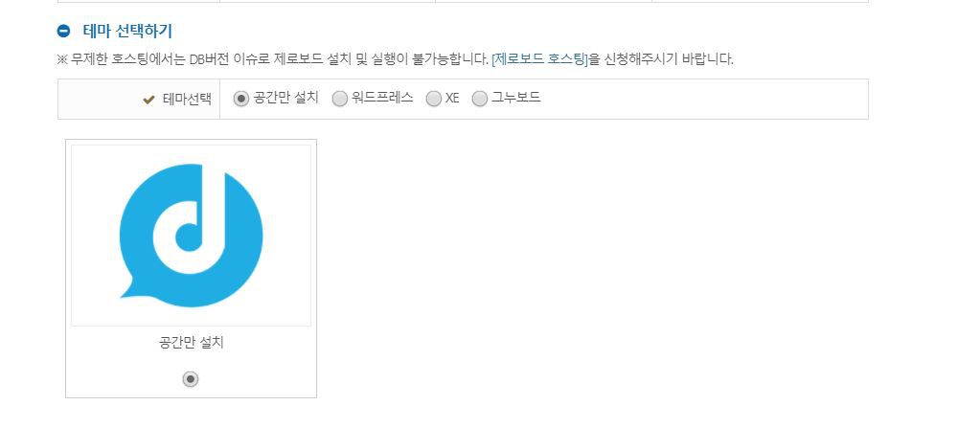
Task: Click the speech-bubble tail of the blue logo
Action: (132, 288)
